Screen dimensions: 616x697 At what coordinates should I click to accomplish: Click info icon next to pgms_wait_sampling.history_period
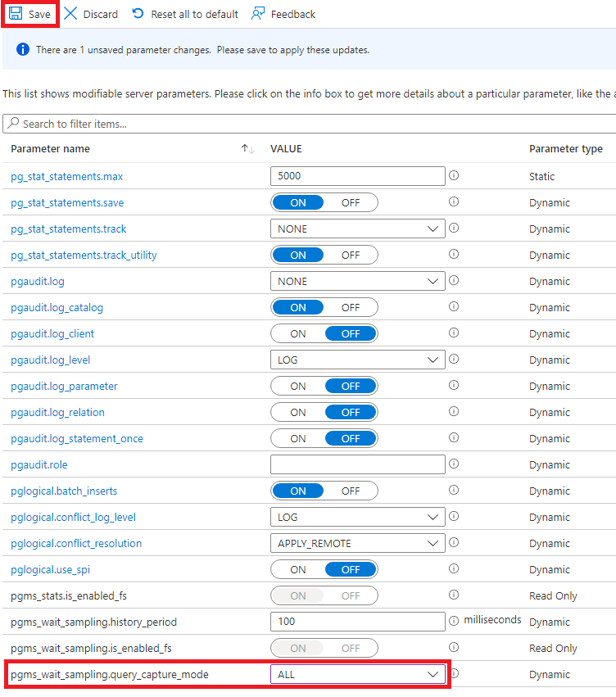coord(453,621)
